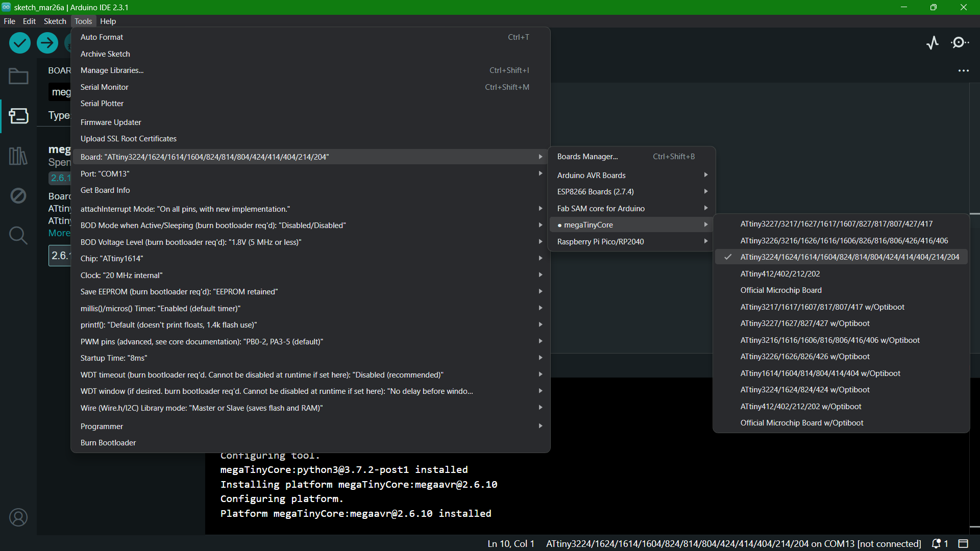Expand the Port "COM13" submenu
980x551 pixels.
click(x=310, y=174)
